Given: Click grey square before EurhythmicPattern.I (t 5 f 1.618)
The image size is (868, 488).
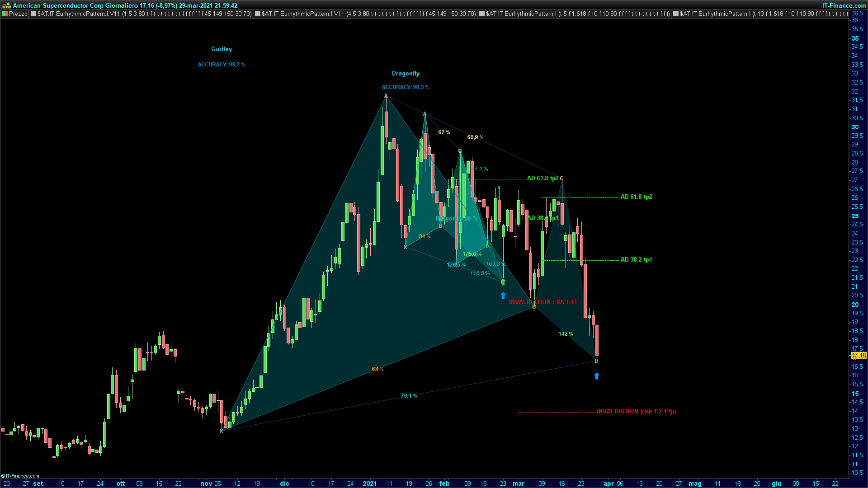Looking at the screenshot, I should 482,14.
